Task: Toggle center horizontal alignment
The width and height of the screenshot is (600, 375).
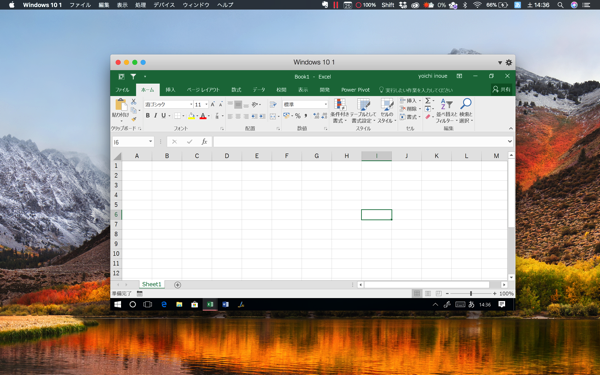Action: click(x=238, y=116)
